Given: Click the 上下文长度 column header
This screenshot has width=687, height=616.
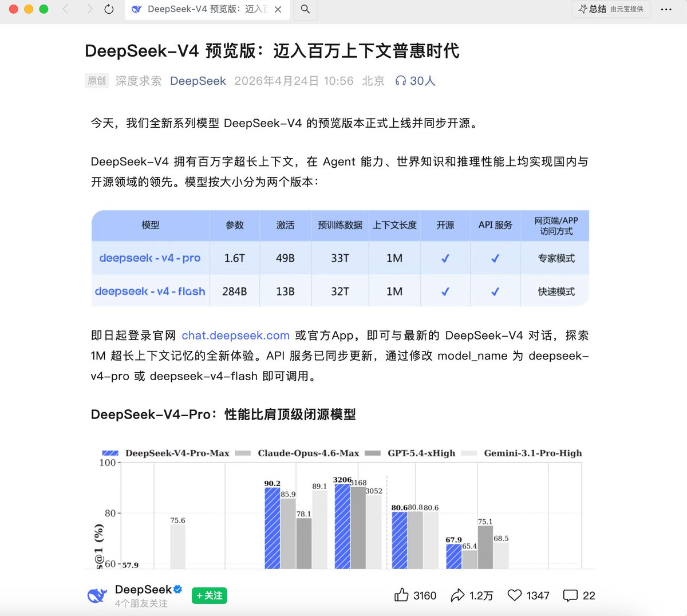Looking at the screenshot, I should [x=394, y=225].
